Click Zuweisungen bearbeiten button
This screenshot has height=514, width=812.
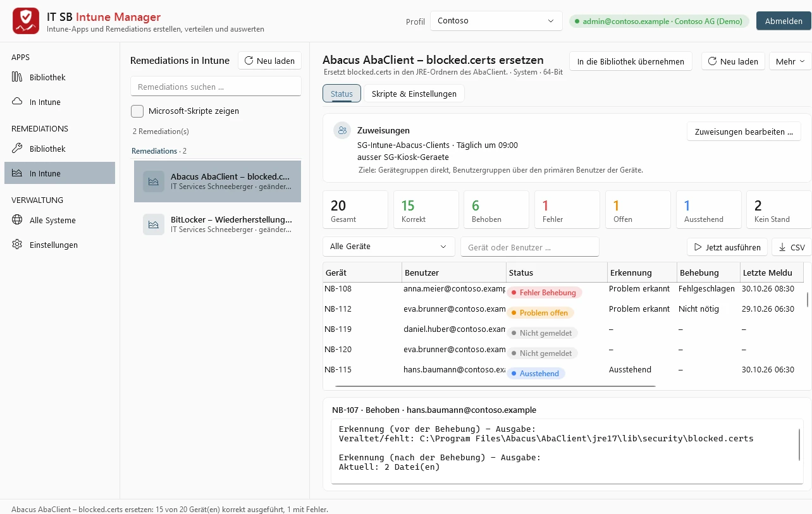click(x=744, y=132)
